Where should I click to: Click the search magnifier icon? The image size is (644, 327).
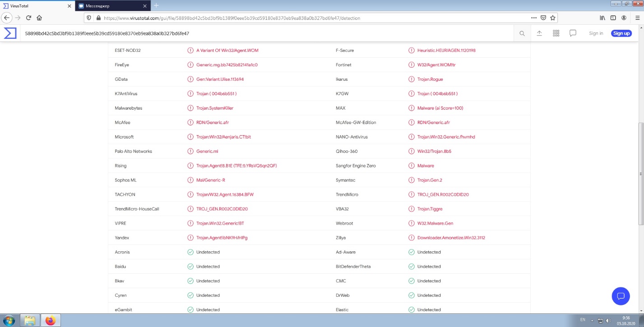click(x=522, y=33)
